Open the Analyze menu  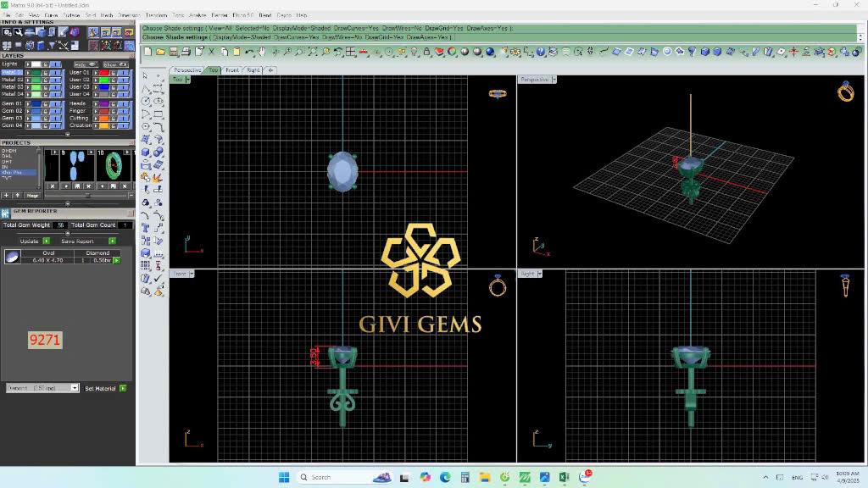tap(198, 15)
